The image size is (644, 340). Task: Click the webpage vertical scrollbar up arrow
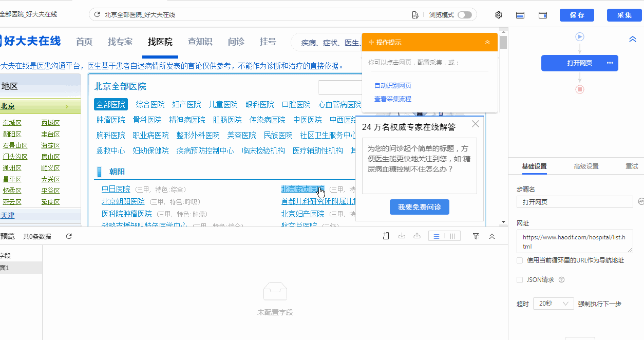[503, 32]
